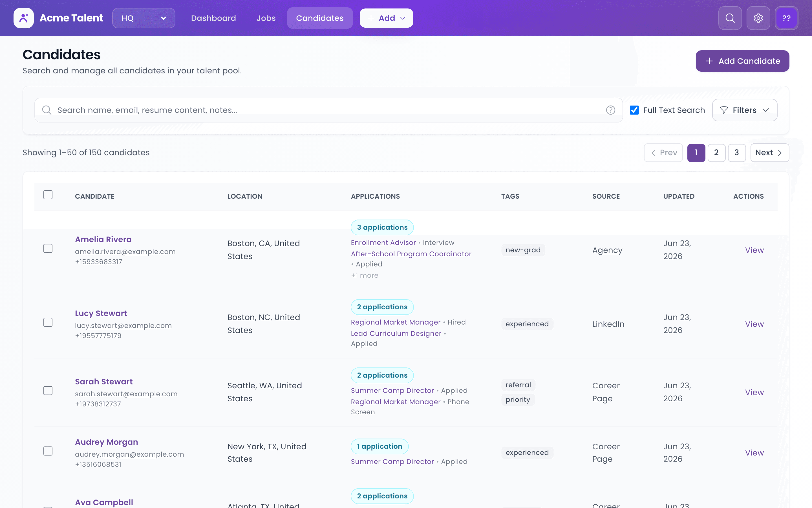Open Sarah Stewart's Summer Camp Director link
Viewport: 812px width, 508px height.
point(392,390)
